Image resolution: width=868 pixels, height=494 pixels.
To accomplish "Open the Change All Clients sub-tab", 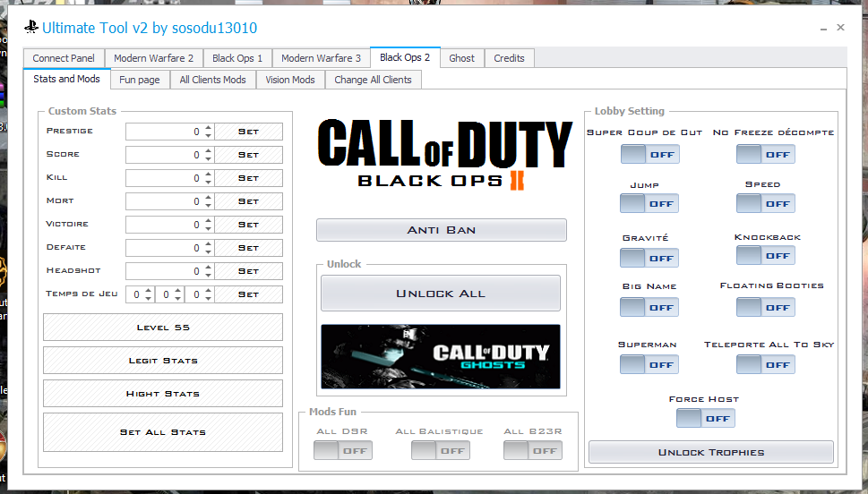I will (x=374, y=80).
